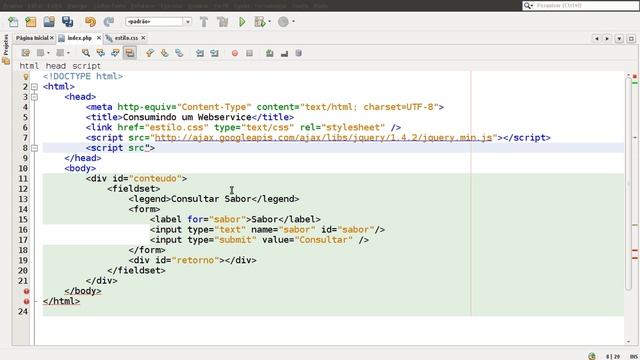Go to previous bookmark icon
The width and height of the screenshot is (640, 360).
click(150, 53)
